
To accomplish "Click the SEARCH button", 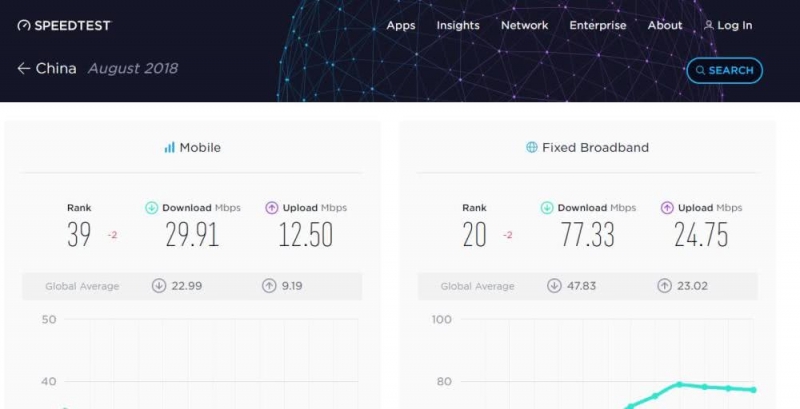I will click(724, 70).
